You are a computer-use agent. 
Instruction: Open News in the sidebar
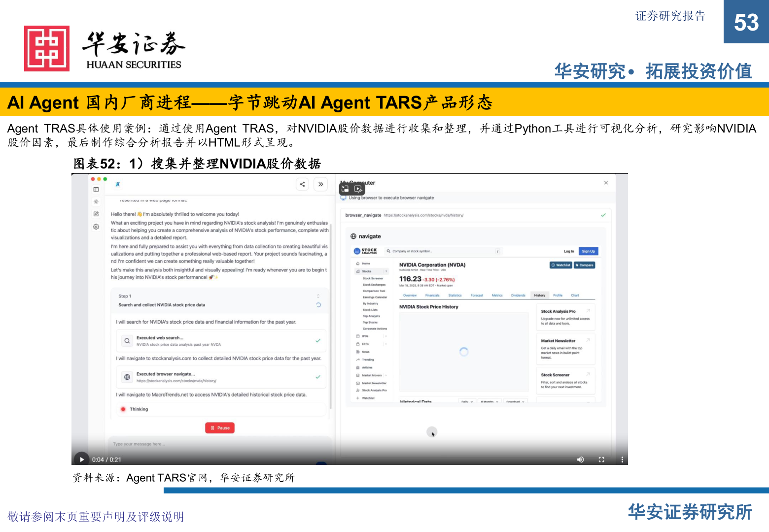[366, 352]
